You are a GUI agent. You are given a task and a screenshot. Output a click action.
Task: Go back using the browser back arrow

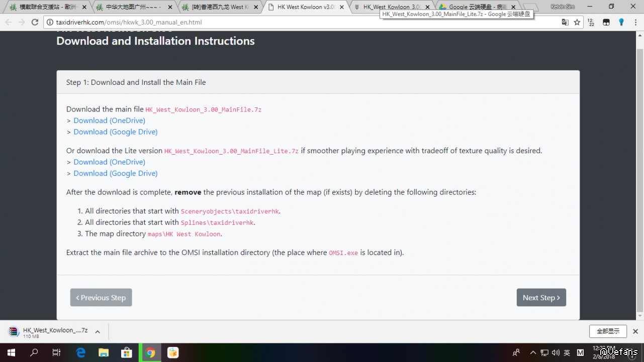(9, 22)
